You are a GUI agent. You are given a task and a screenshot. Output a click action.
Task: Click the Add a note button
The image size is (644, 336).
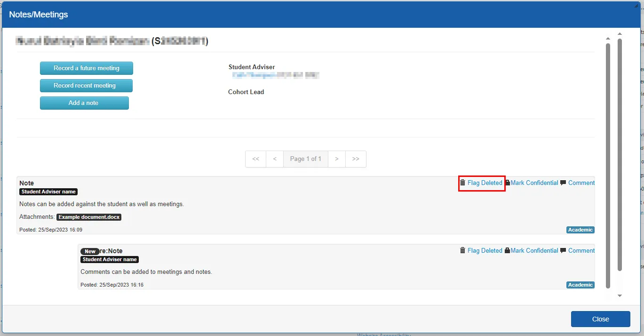pyautogui.click(x=84, y=103)
